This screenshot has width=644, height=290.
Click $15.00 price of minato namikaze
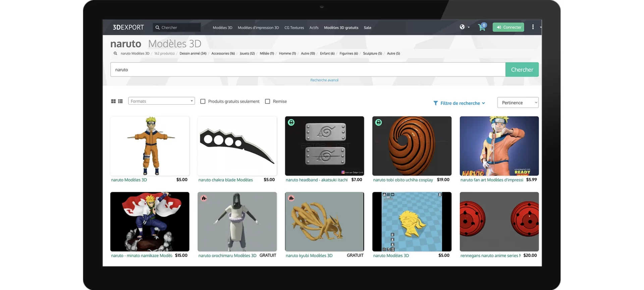coord(181,255)
